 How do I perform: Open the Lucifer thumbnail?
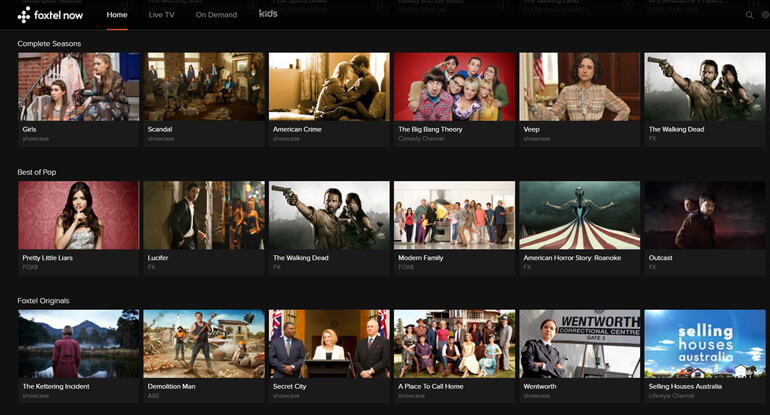tap(204, 215)
